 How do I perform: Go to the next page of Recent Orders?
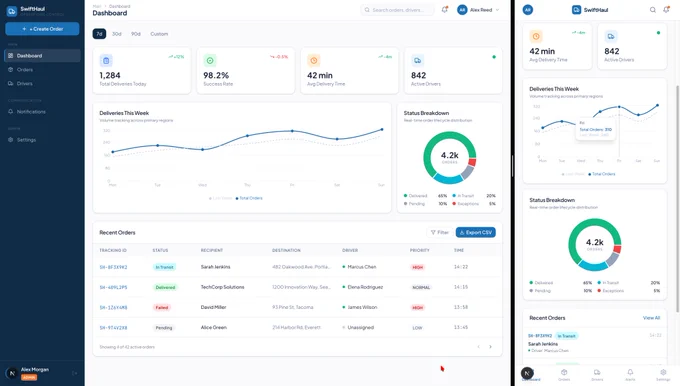pyautogui.click(x=490, y=347)
